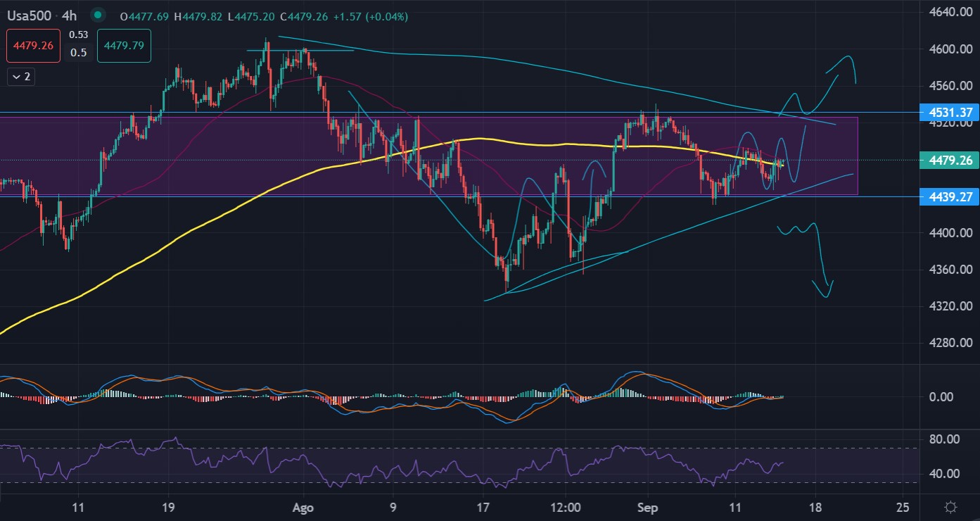Viewport: 980px width, 521px height.
Task: Open the 4h timeframe label
Action: [74, 15]
